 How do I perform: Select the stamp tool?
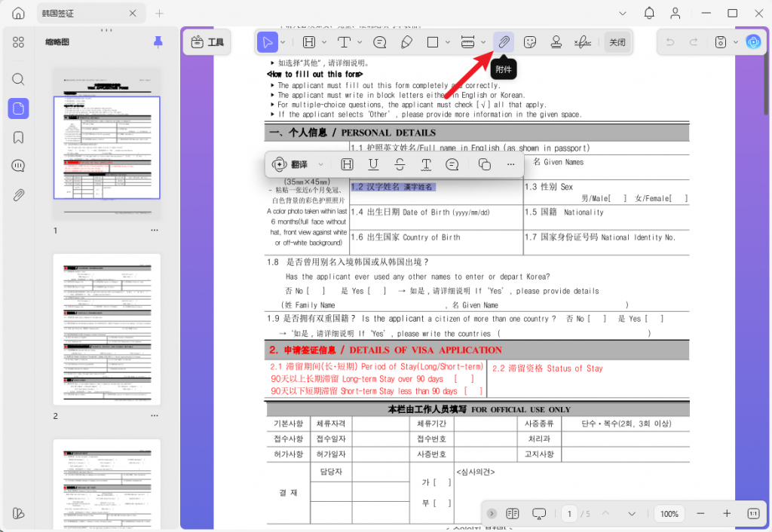pyautogui.click(x=556, y=42)
